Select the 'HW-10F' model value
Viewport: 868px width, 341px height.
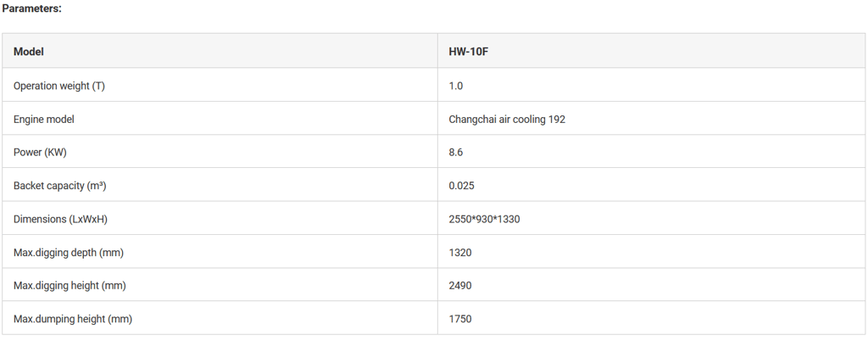468,52
